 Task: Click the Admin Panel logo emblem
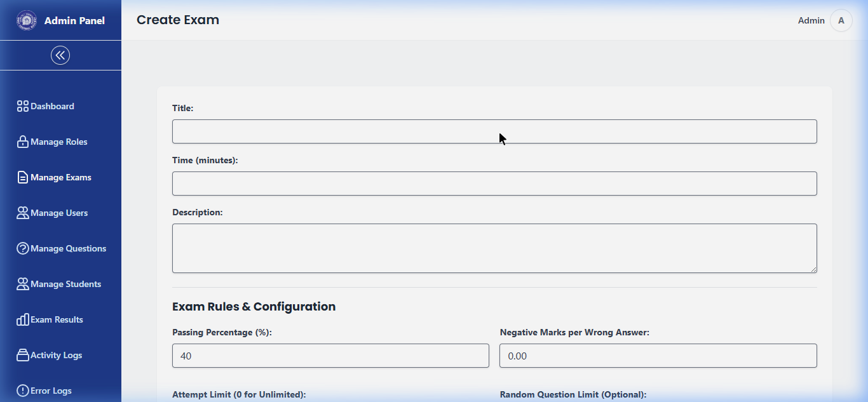(x=27, y=20)
